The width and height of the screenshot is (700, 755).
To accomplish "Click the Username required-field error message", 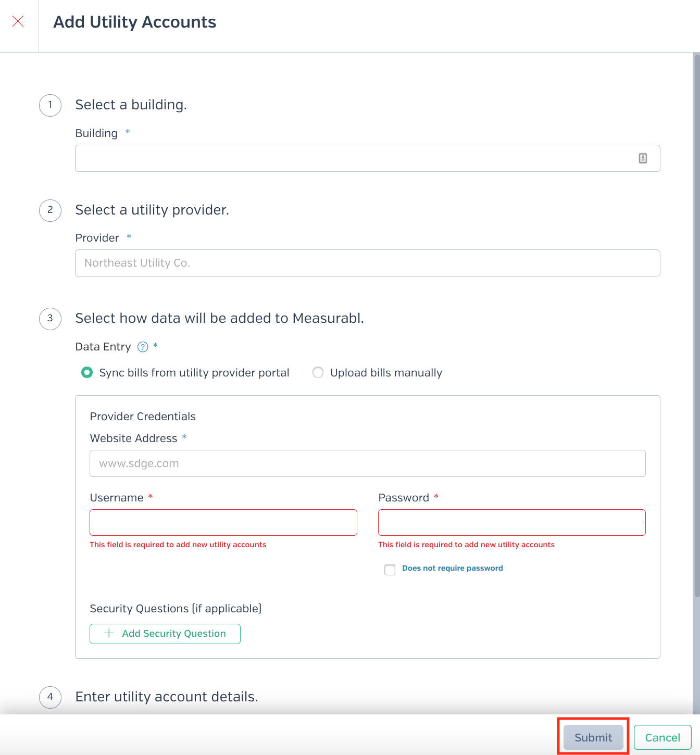I will (178, 545).
